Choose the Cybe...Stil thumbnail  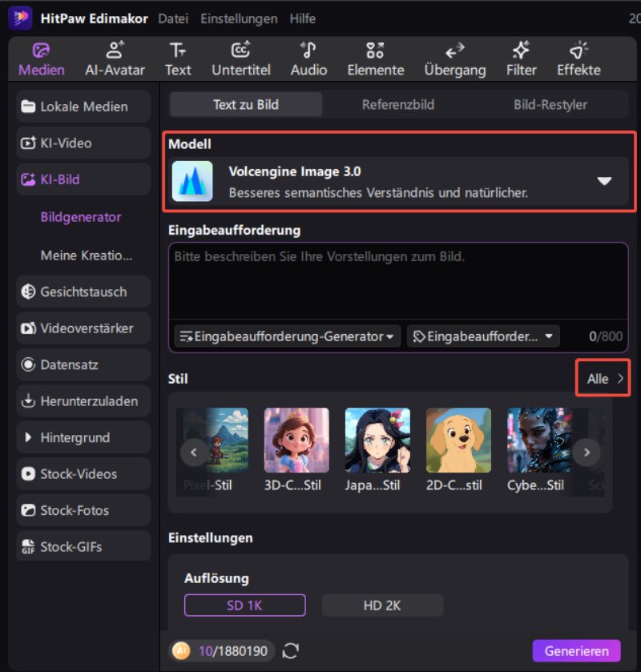click(539, 441)
